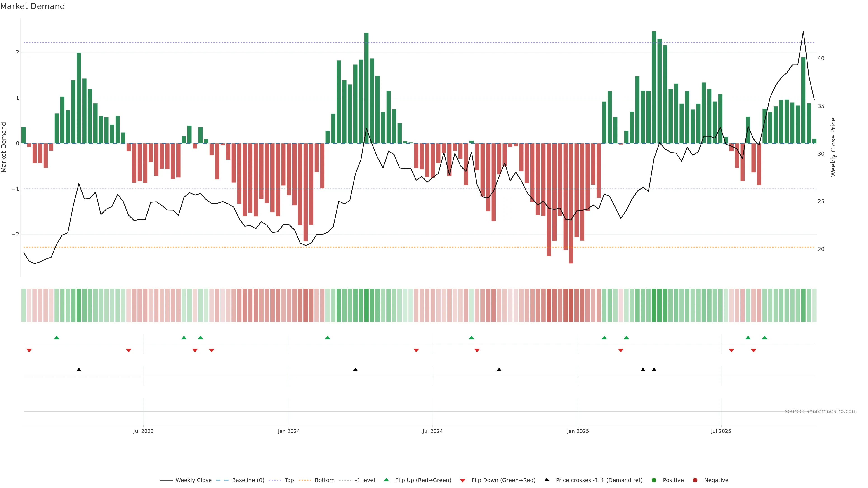
Task: Click the green Flip Up triangle legend icon
Action: (x=386, y=480)
